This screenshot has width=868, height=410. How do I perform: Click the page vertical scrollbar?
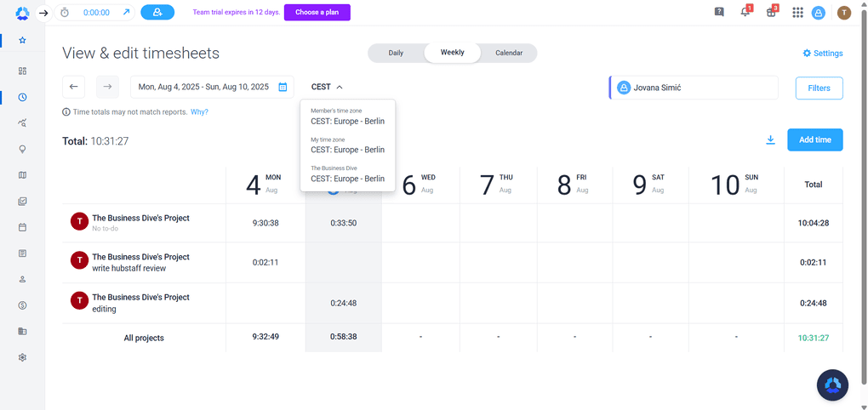coord(865,199)
